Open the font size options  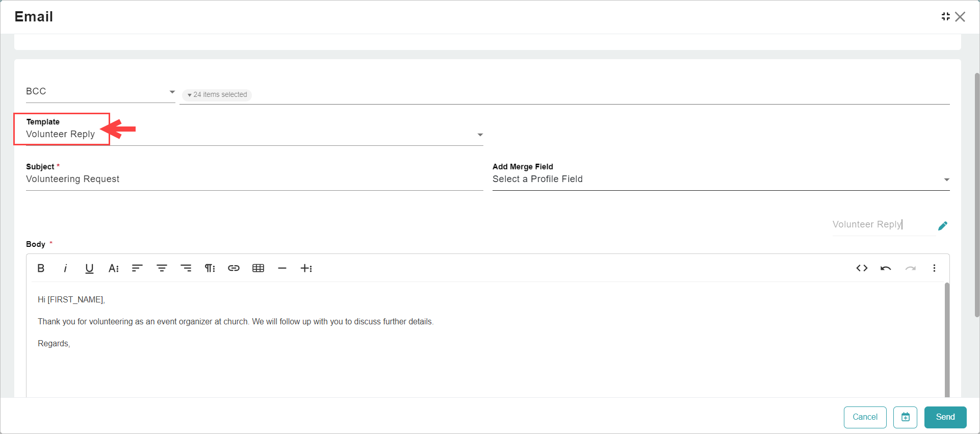[113, 268]
